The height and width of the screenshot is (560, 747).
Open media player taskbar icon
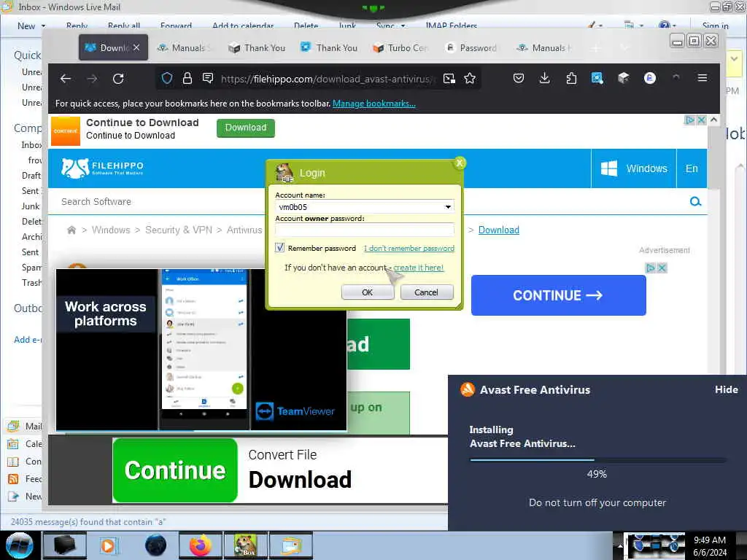109,545
